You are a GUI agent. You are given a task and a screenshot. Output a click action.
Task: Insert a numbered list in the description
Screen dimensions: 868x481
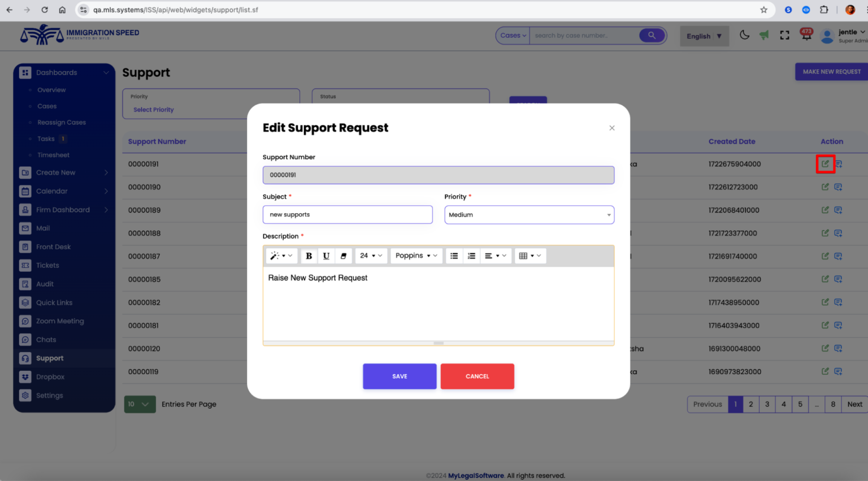coord(471,255)
